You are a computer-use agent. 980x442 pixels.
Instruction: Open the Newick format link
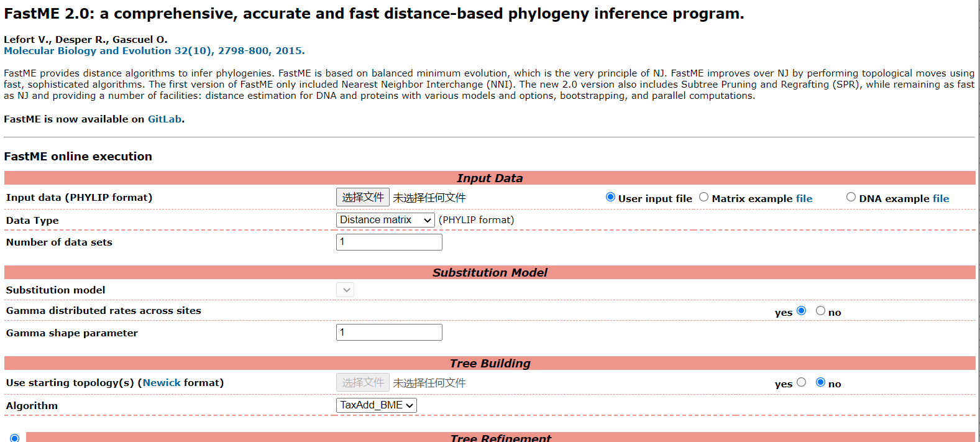click(x=162, y=383)
